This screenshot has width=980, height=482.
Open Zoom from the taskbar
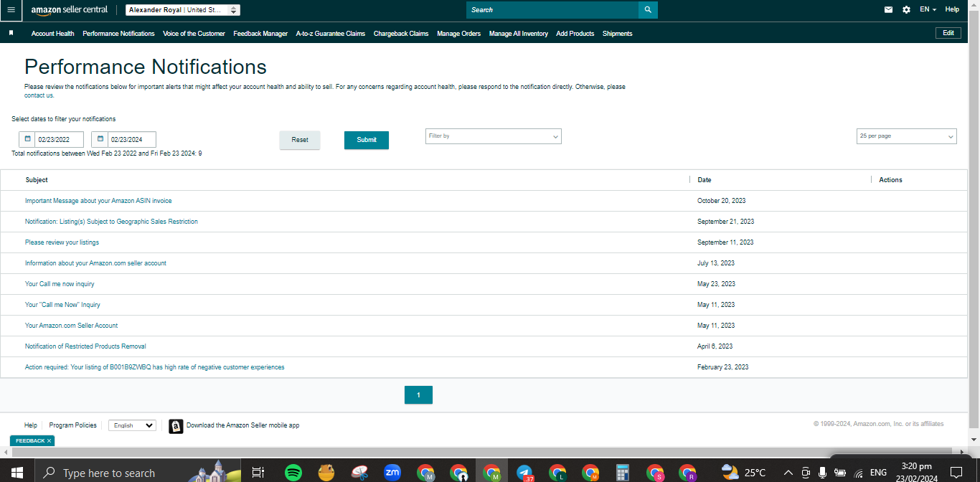(392, 472)
